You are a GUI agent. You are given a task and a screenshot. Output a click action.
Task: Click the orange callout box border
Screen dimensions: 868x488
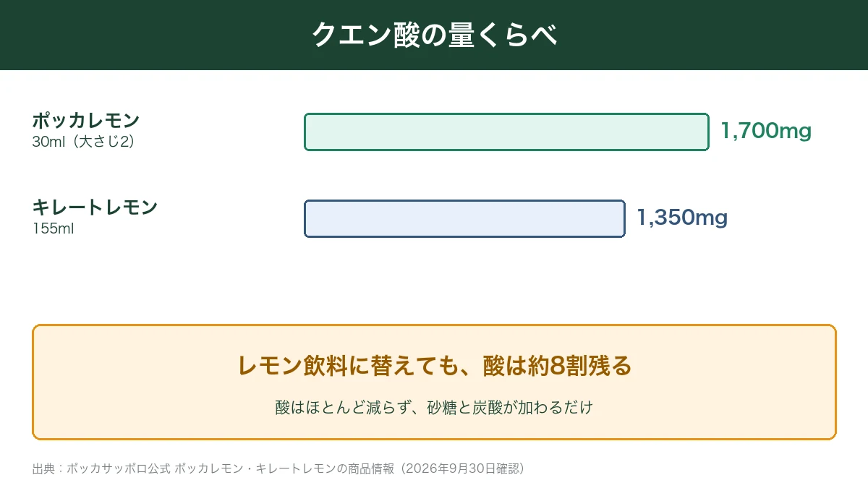click(x=434, y=325)
